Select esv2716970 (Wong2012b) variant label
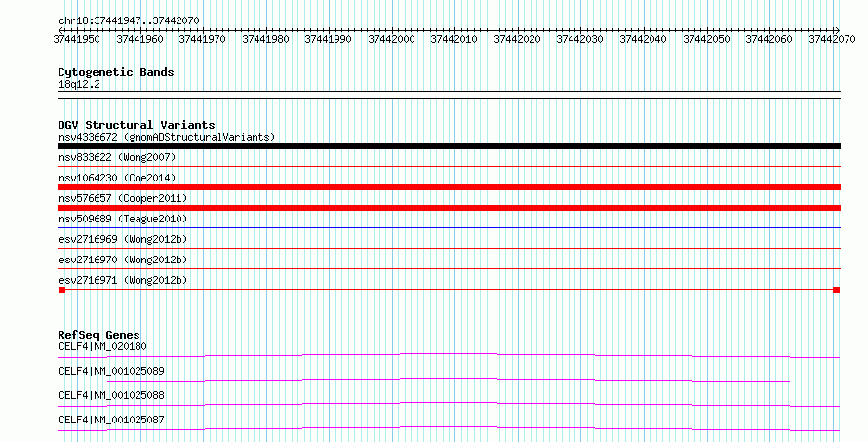 (x=123, y=260)
